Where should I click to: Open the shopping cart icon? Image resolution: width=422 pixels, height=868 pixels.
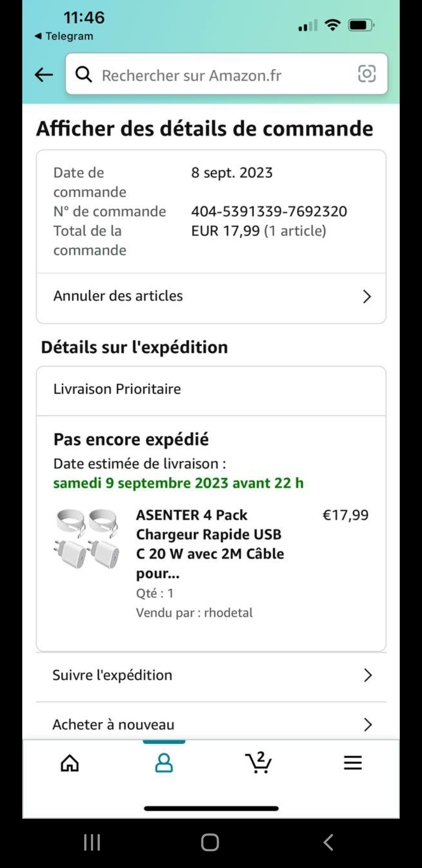point(258,763)
